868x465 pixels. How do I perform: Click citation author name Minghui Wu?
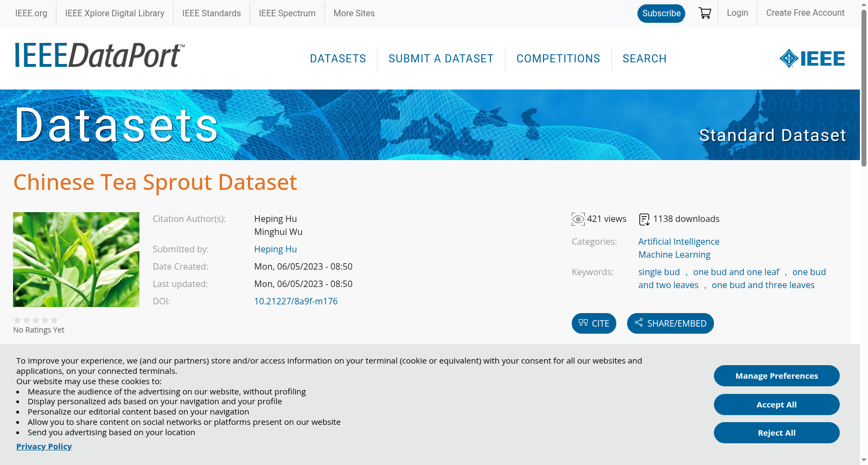278,232
